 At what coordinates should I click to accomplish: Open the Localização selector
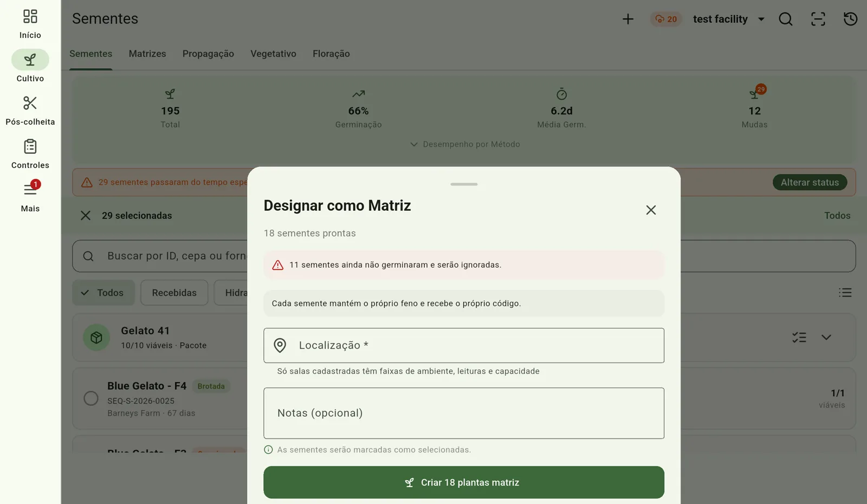point(464,345)
